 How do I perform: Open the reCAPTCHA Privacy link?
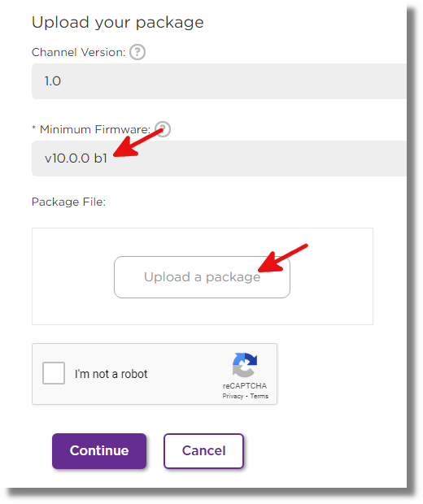point(233,396)
